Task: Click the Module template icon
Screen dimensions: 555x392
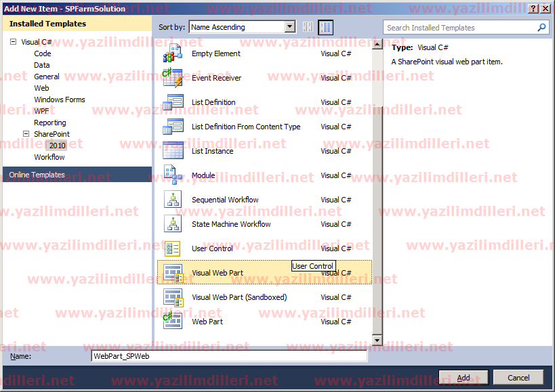Action: click(x=173, y=175)
